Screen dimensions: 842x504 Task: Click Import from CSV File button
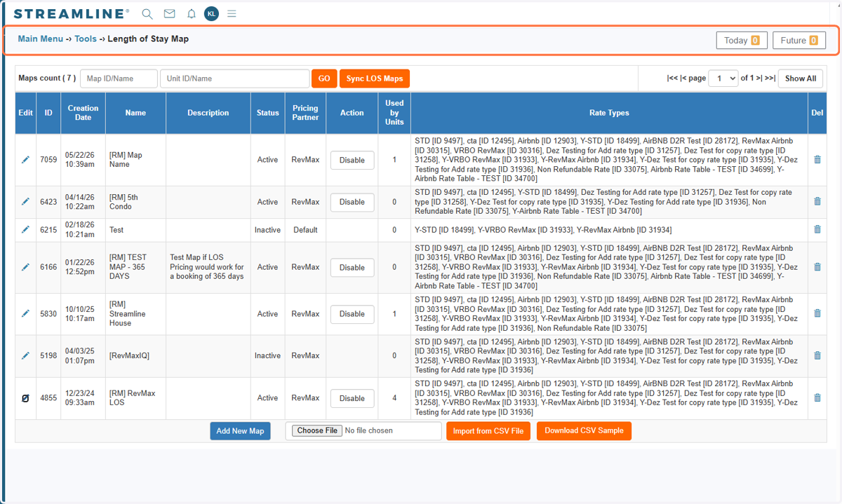point(488,431)
